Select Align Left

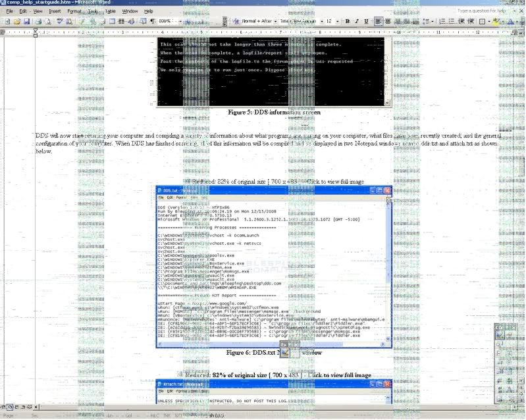click(378, 22)
